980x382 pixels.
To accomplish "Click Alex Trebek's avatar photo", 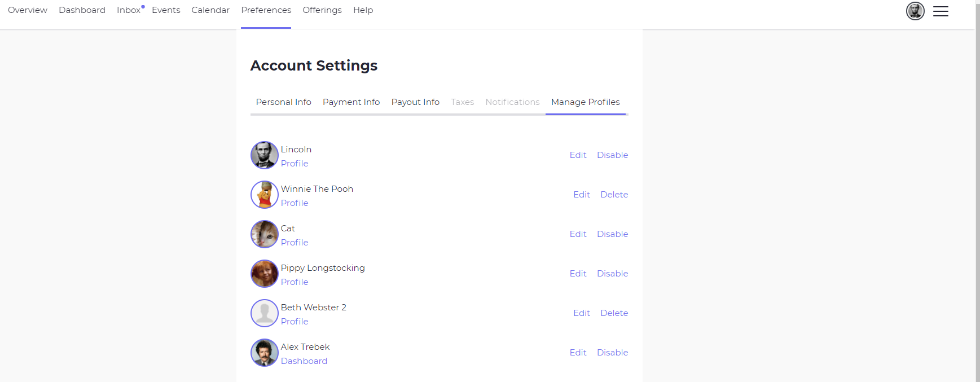I will 265,353.
